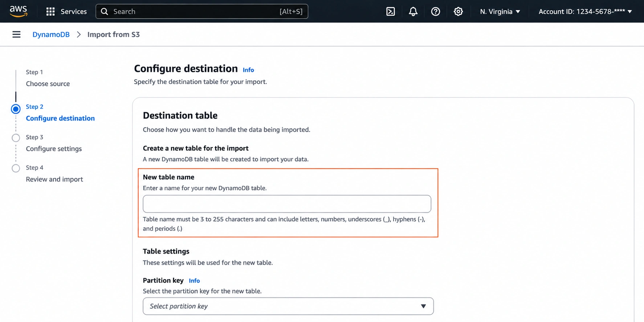Go to Review and import step
This screenshot has width=644, height=322.
tap(54, 179)
